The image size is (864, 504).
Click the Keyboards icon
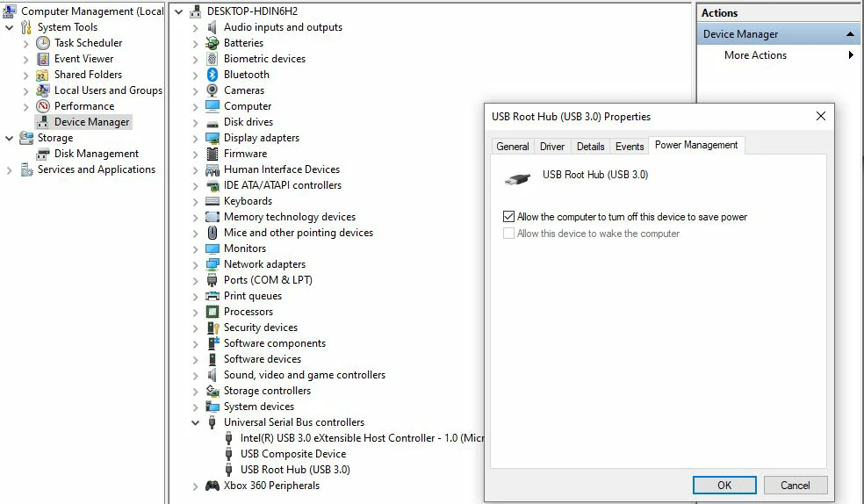click(212, 201)
